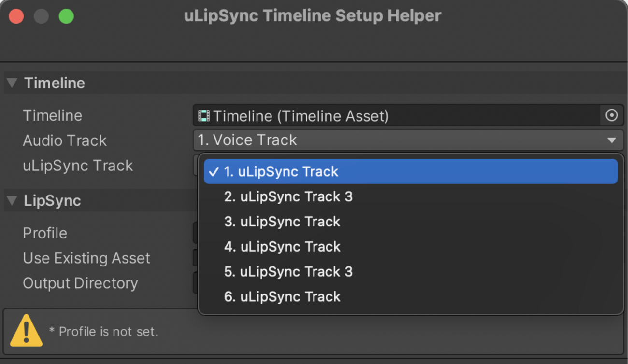Pick the 4. uLipSync Track entry
This screenshot has width=628, height=364.
[283, 247]
